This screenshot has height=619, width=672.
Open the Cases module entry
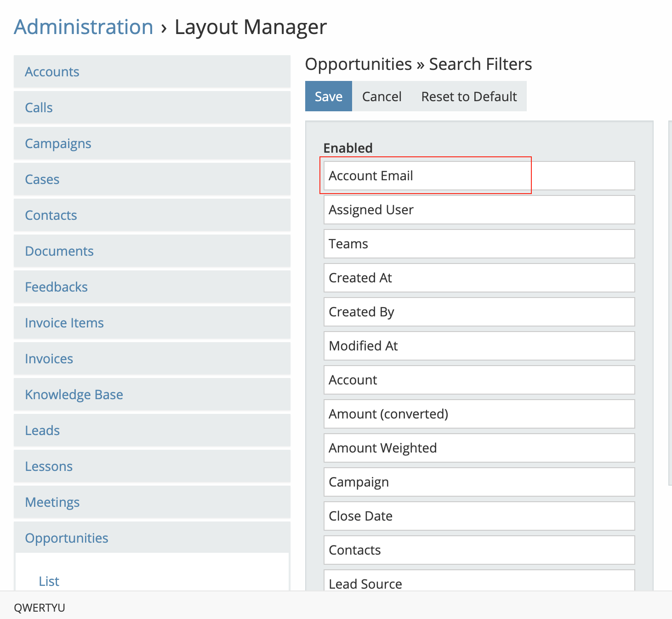coord(42,179)
